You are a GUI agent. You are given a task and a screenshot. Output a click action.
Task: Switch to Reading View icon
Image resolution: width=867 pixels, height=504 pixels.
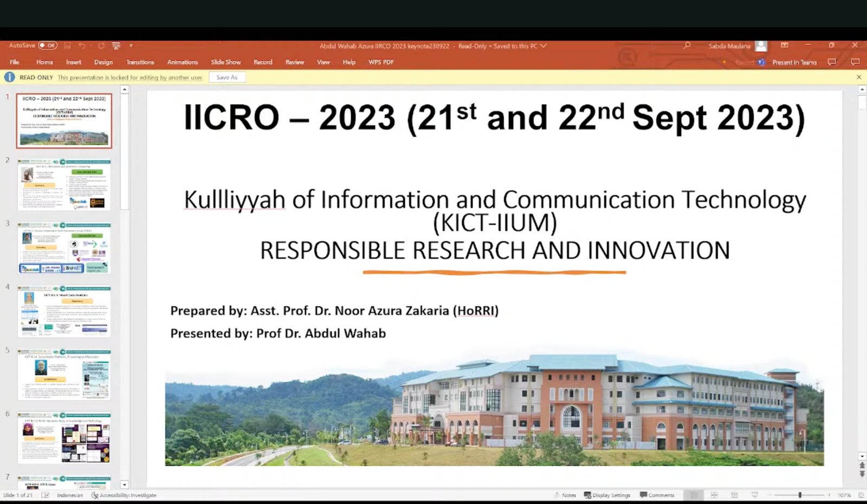tap(734, 495)
